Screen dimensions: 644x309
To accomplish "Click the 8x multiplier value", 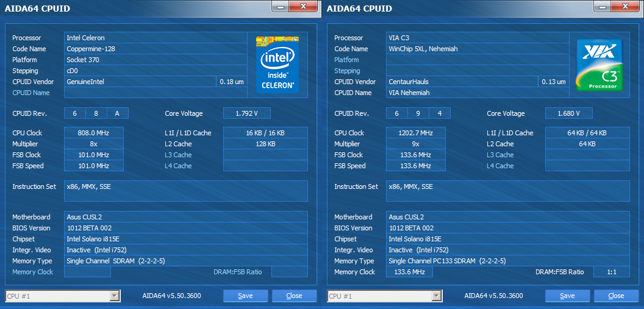I will coord(94,144).
